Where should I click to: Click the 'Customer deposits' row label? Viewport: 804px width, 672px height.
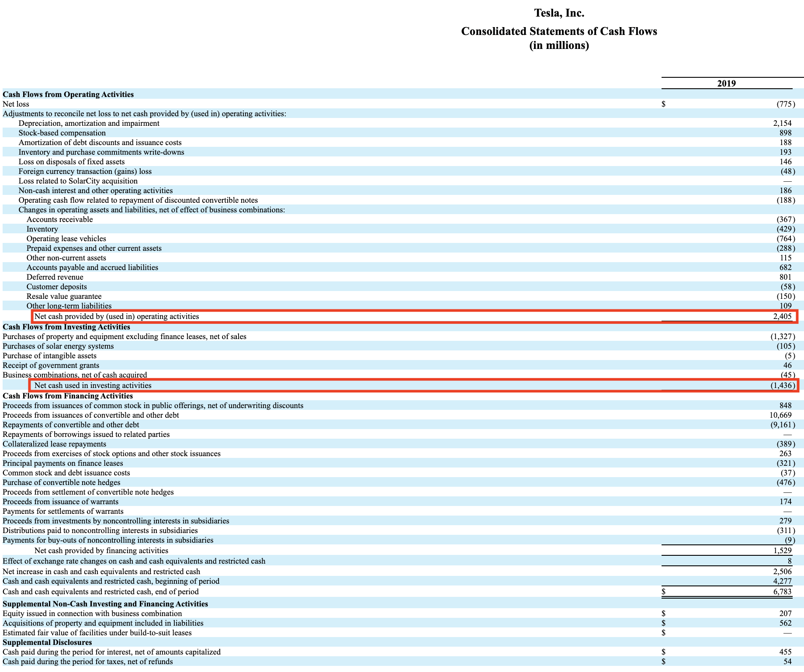point(57,287)
